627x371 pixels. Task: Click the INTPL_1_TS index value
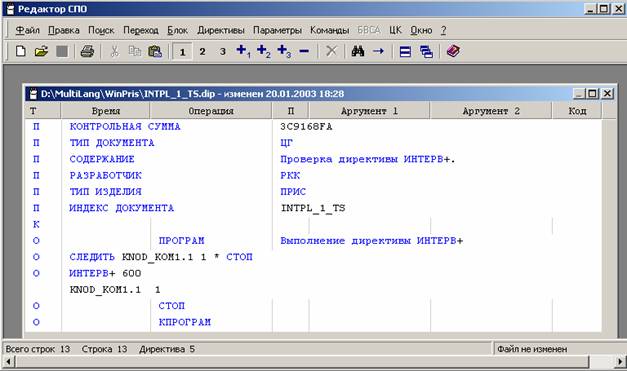pos(313,208)
